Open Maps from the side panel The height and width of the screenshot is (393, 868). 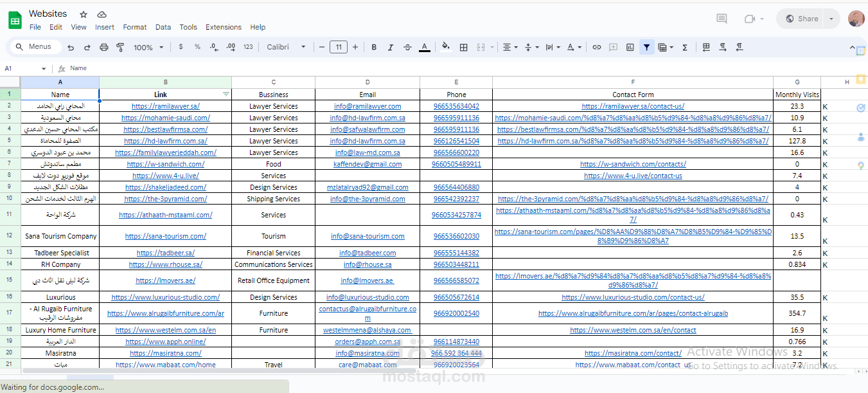point(861,165)
